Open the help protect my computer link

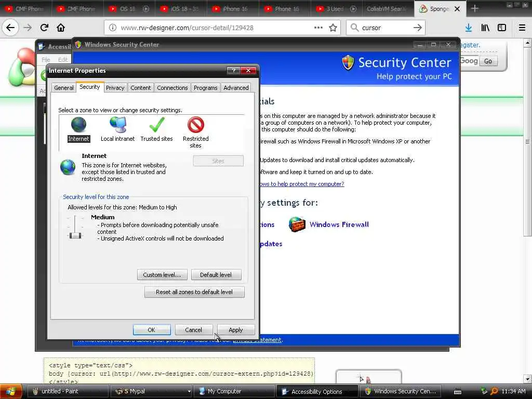[302, 184]
